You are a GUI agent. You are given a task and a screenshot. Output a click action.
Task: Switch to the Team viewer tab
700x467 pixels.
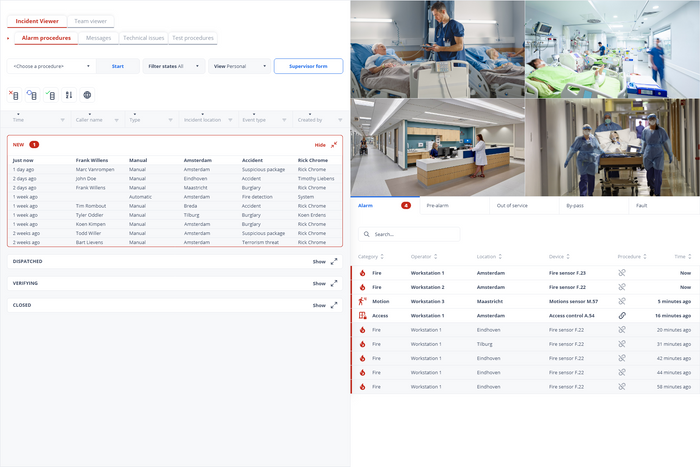click(92, 20)
